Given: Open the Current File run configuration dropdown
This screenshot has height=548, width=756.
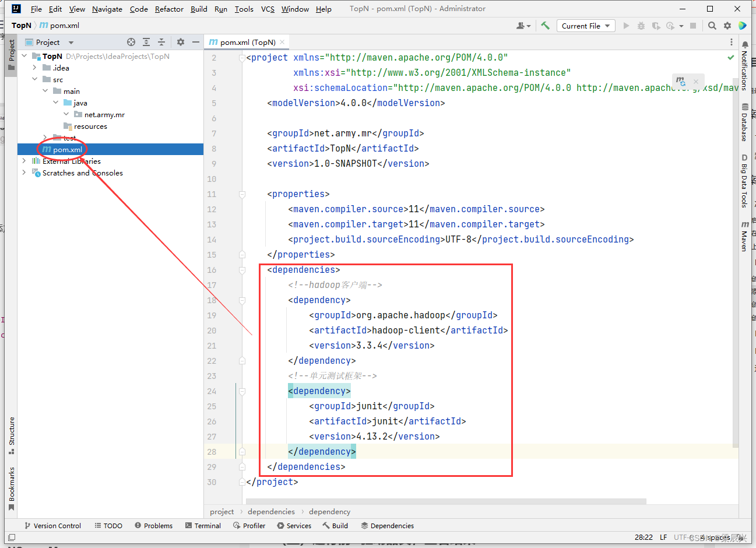Looking at the screenshot, I should tap(586, 26).
